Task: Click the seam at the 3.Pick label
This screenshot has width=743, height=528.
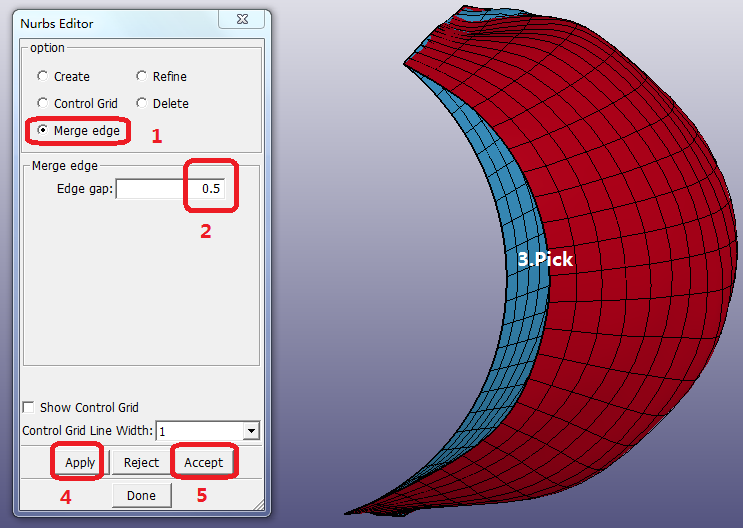Action: 545,259
